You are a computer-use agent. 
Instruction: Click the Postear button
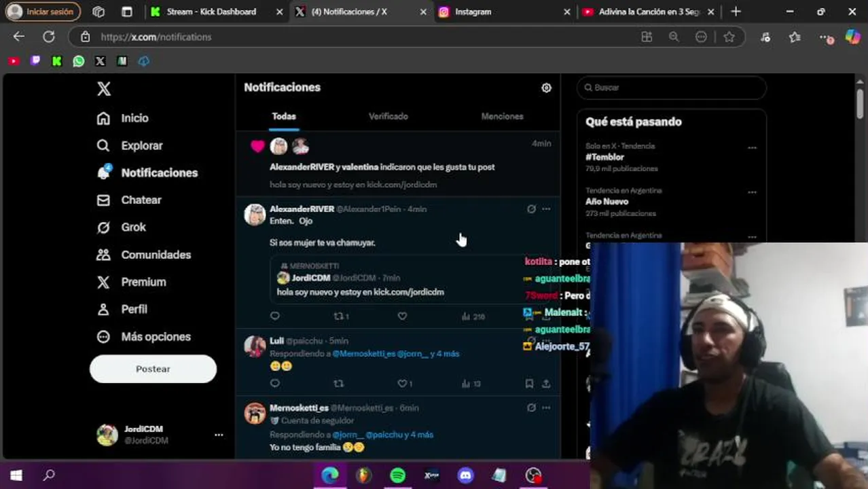[x=153, y=369]
